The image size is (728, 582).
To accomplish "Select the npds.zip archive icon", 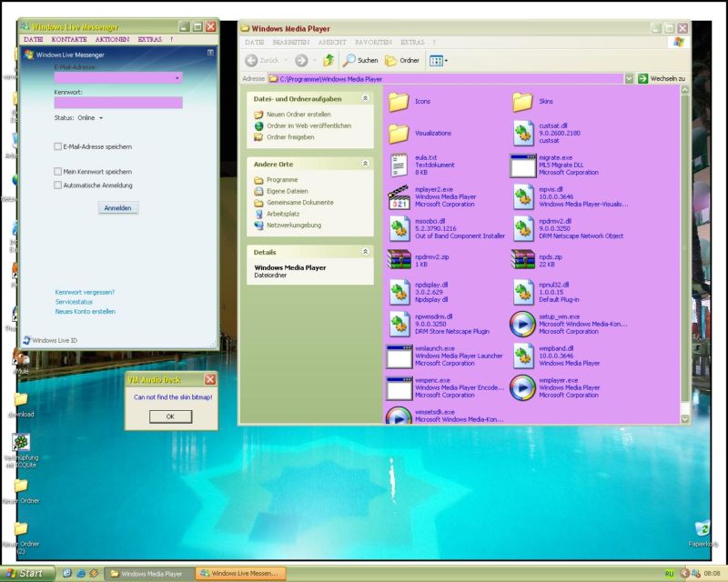I will coord(523,260).
